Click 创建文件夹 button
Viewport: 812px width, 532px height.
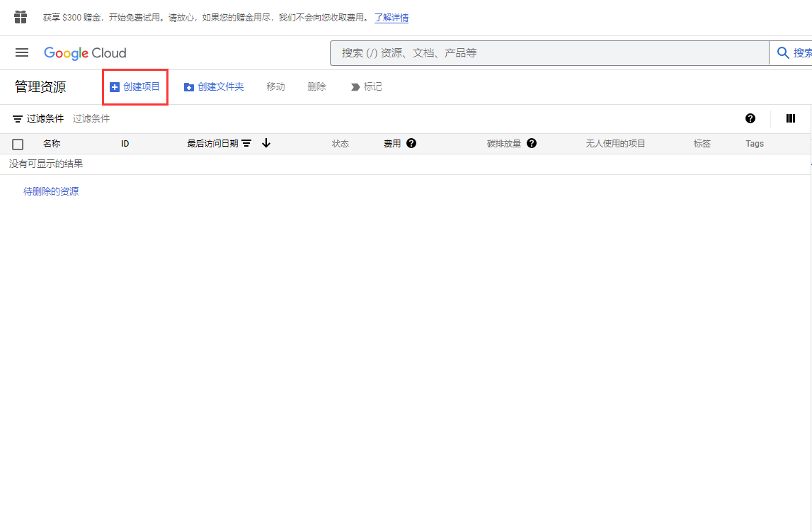[x=214, y=87]
